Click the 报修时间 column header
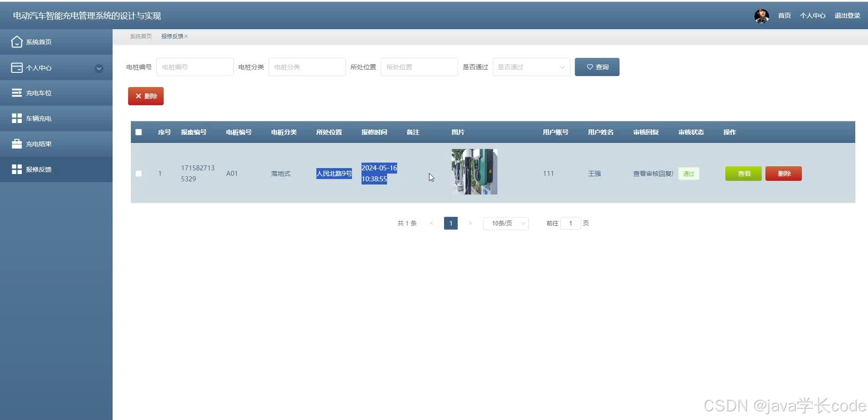Image resolution: width=868 pixels, height=420 pixels. (374, 132)
